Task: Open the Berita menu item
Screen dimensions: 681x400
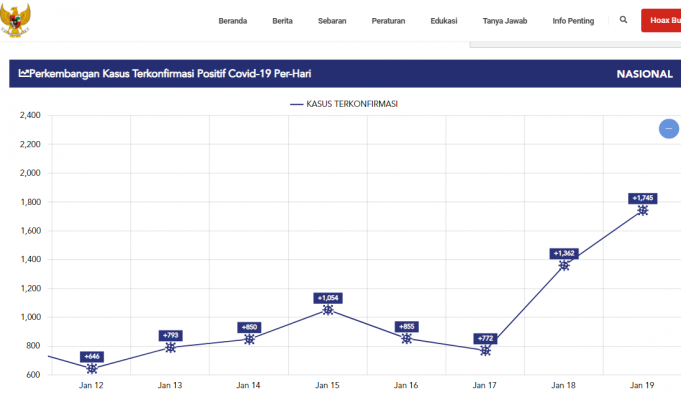Action: 282,20
